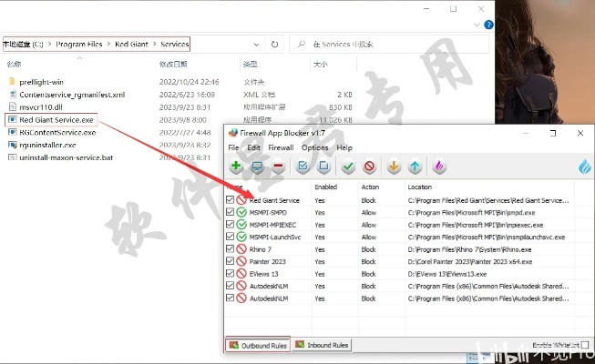Sort rules by the Action column header
The height and width of the screenshot is (364, 595).
[x=370, y=187]
